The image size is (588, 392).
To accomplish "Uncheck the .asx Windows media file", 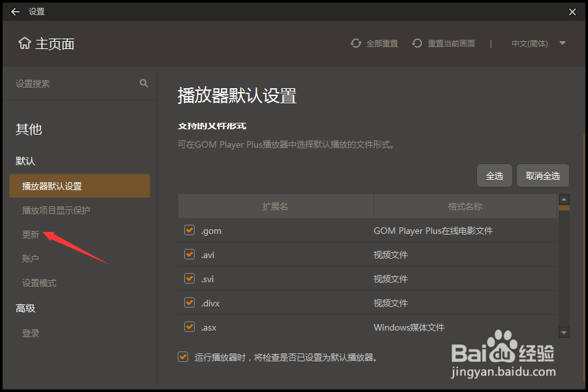I will (x=189, y=327).
